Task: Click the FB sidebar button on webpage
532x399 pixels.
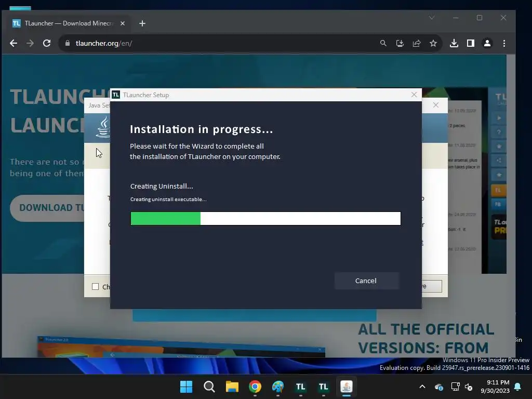Action: pyautogui.click(x=498, y=204)
